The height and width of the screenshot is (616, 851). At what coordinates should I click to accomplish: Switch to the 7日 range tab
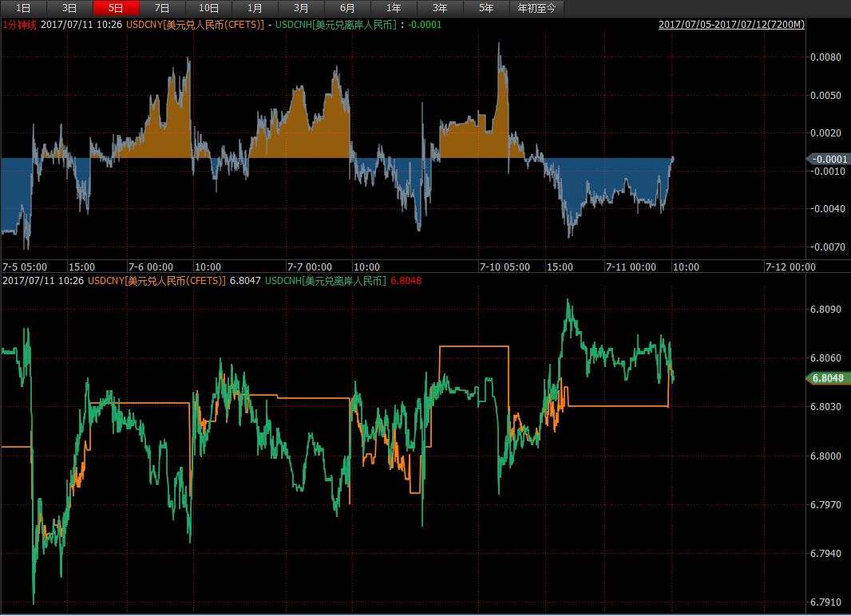click(162, 8)
